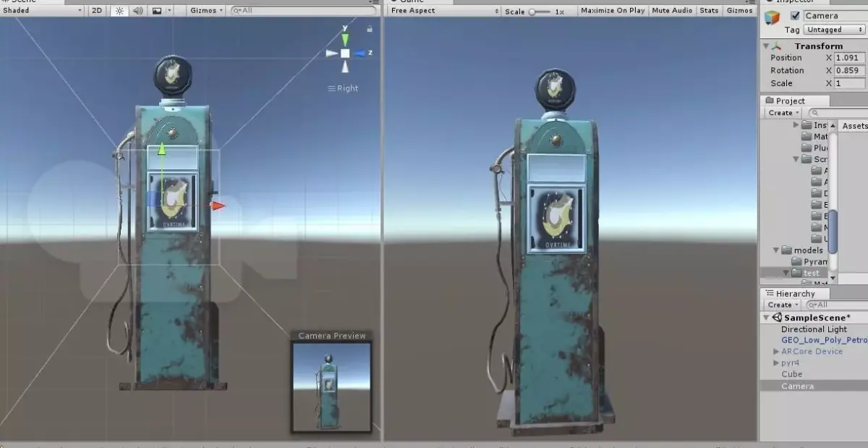Open Scene view Gizmos dropdown

(x=207, y=11)
